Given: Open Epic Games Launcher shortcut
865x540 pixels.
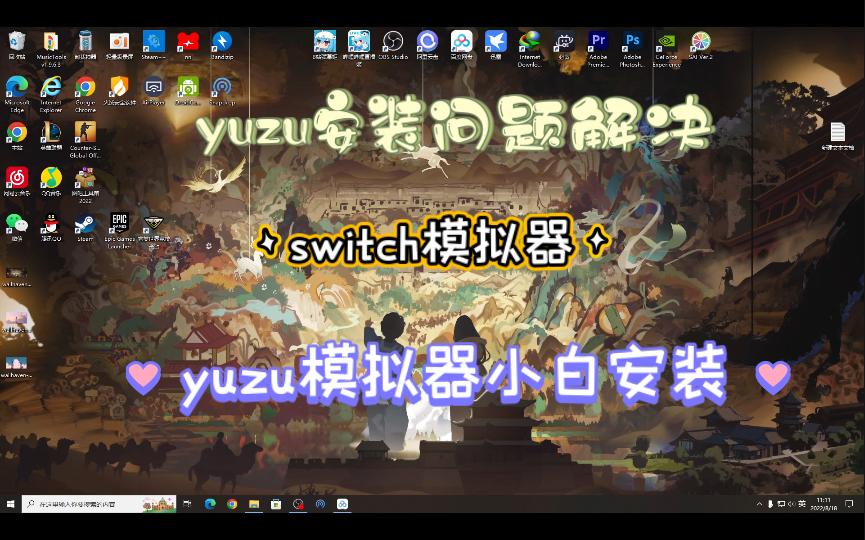Looking at the screenshot, I should [119, 223].
